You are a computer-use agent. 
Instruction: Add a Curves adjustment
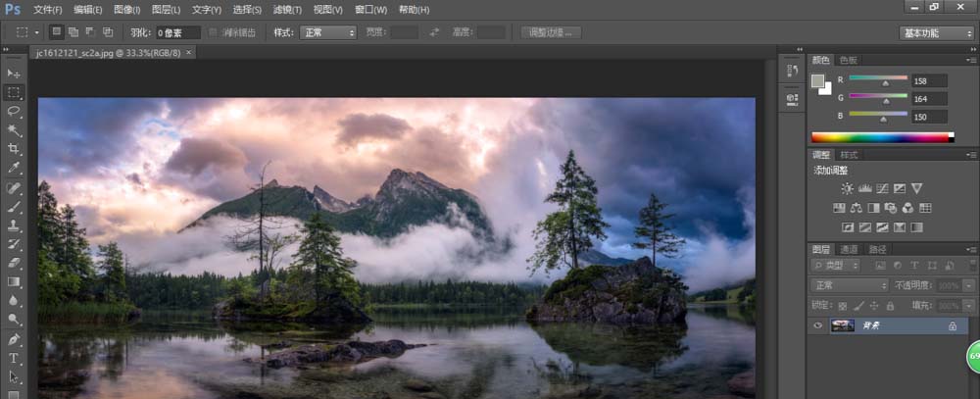882,188
